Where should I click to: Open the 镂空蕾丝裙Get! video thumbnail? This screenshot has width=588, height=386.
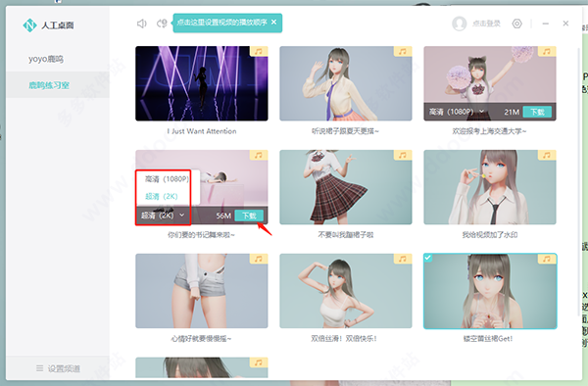(x=490, y=291)
